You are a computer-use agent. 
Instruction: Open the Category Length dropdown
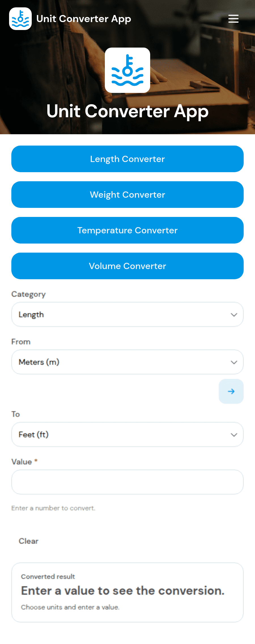point(127,314)
